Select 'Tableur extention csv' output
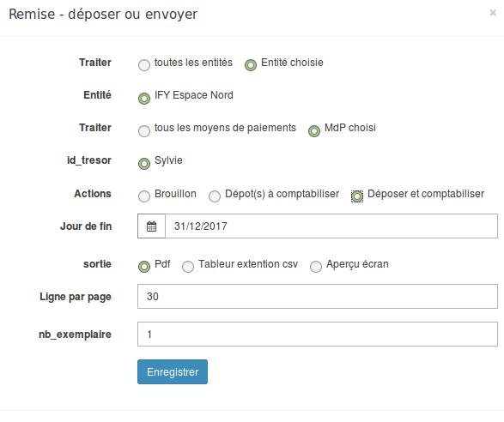 click(x=188, y=266)
